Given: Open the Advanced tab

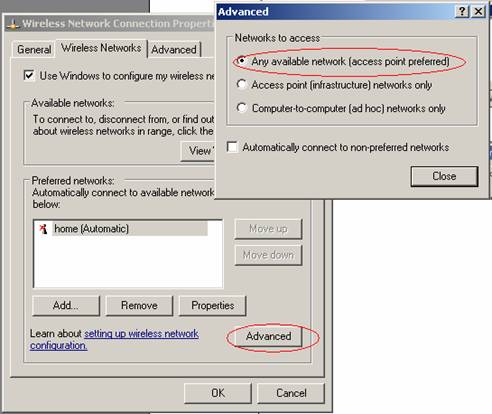Looking at the screenshot, I should [x=174, y=50].
